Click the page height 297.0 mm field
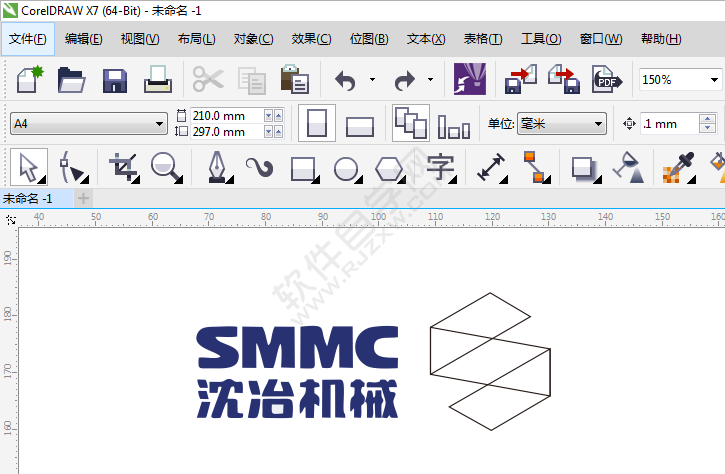Viewport: 725px width, 474px height. point(227,132)
